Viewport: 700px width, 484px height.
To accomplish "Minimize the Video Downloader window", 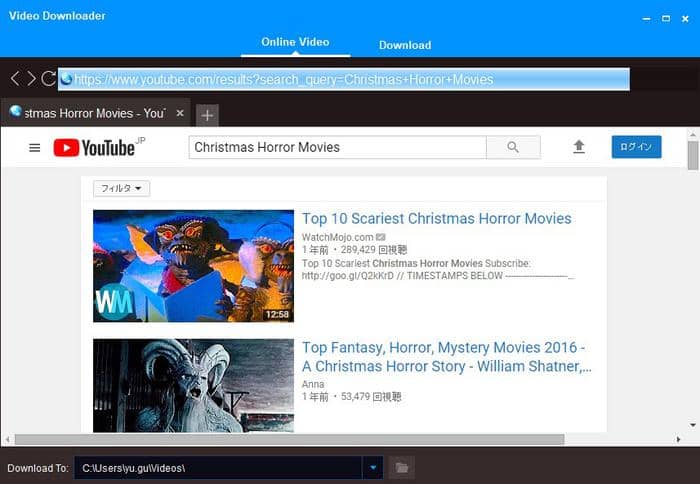I will tap(646, 19).
